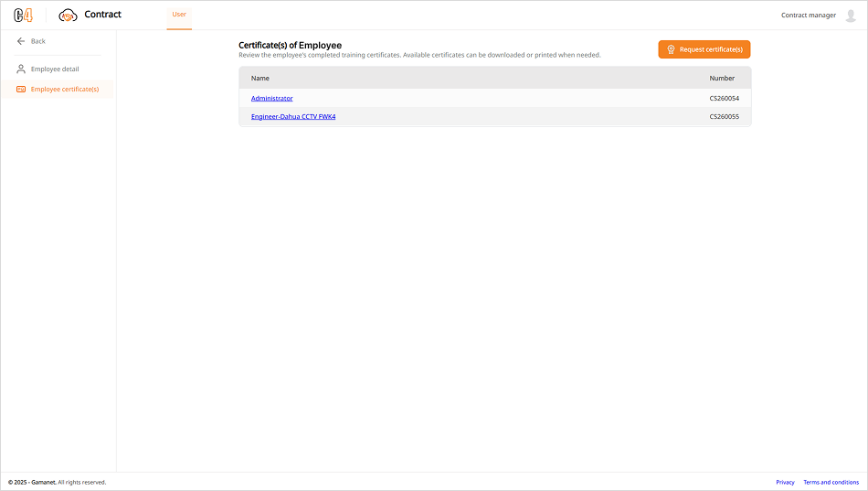The height and width of the screenshot is (491, 868).
Task: Click the Name column header
Action: (260, 78)
